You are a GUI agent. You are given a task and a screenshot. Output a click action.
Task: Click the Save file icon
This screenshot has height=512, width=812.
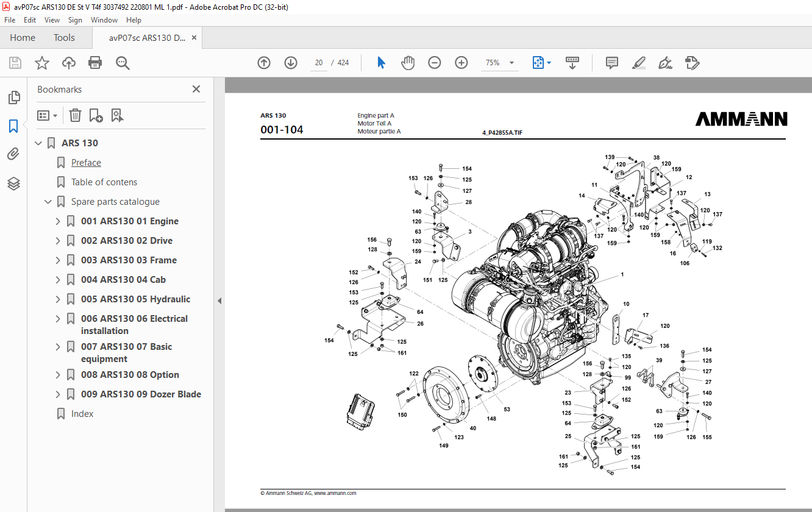tap(15, 63)
